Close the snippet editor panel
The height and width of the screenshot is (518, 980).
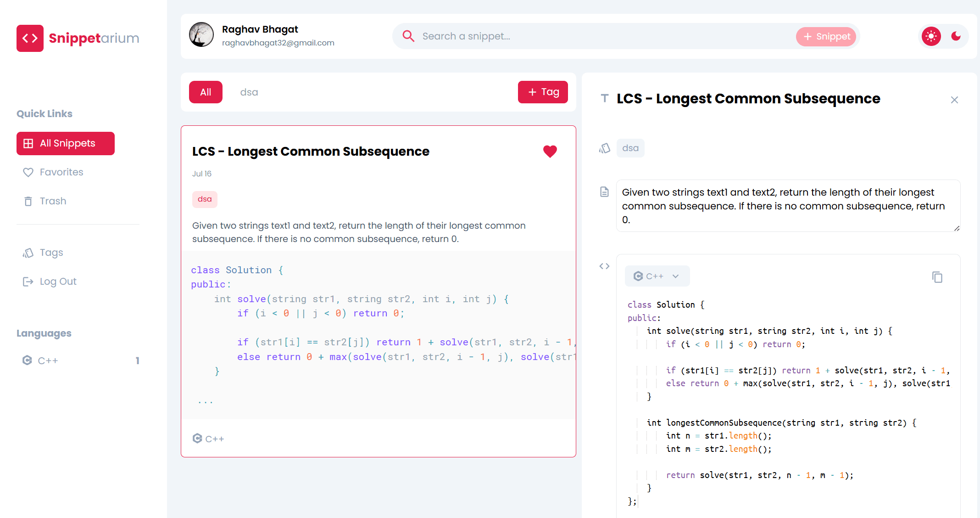(x=954, y=100)
